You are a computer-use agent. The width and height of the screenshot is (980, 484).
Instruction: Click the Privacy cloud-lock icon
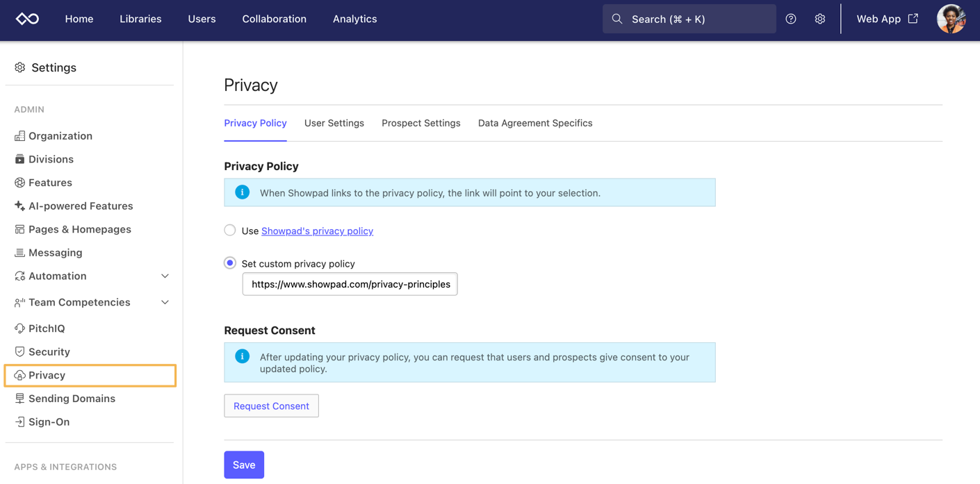point(19,376)
